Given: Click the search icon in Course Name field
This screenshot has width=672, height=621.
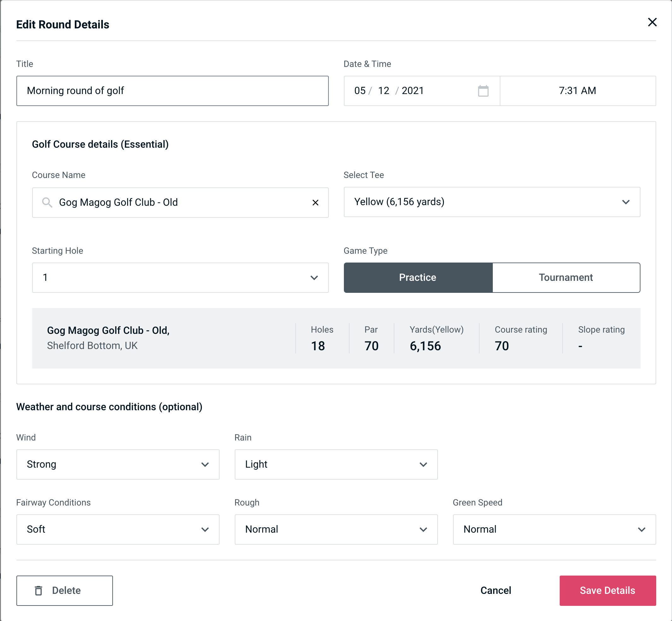Looking at the screenshot, I should point(47,203).
